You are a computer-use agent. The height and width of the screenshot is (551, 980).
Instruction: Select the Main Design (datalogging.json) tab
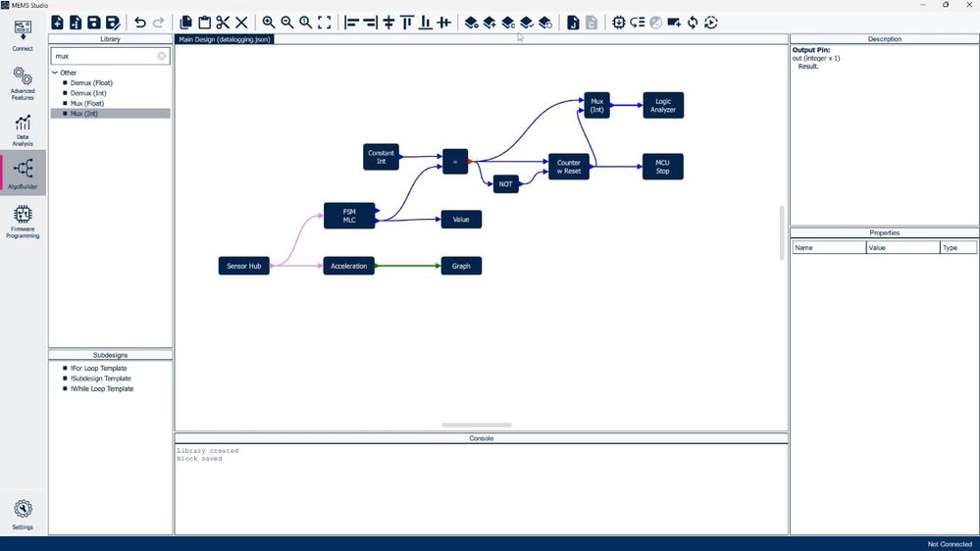point(225,39)
